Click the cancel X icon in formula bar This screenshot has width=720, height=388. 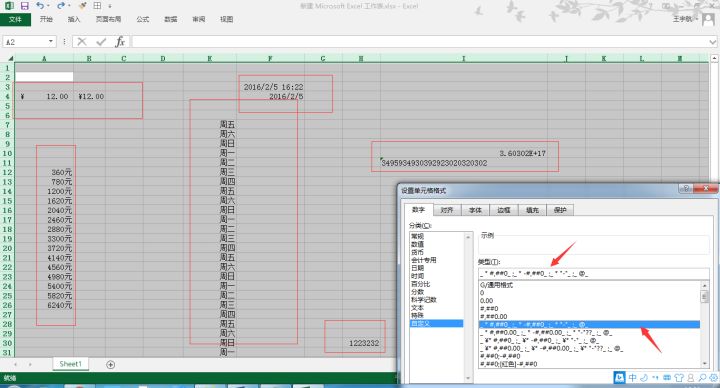(x=82, y=42)
